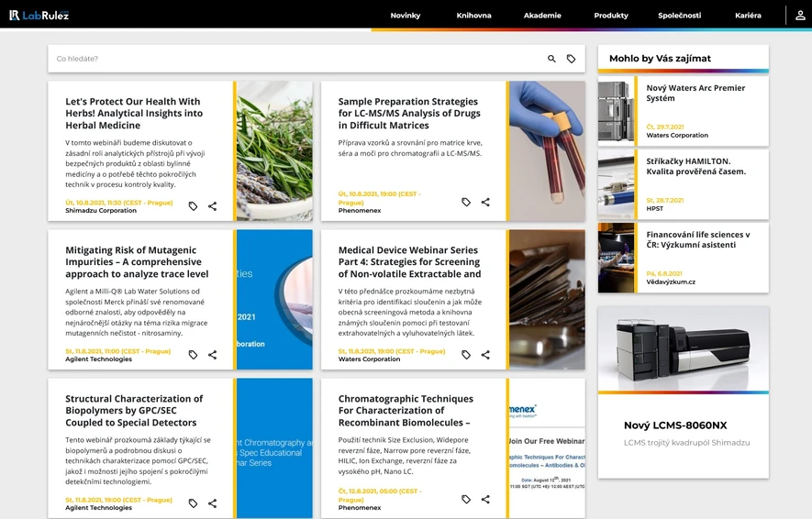Tag the Herbal Medicine webinar card
Image resolution: width=812 pixels, height=519 pixels.
tap(194, 206)
